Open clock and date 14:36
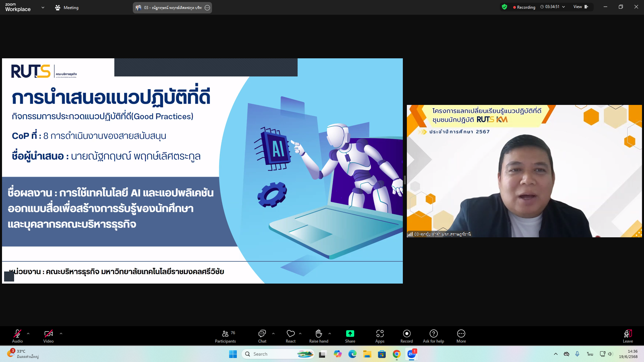 [x=628, y=354]
